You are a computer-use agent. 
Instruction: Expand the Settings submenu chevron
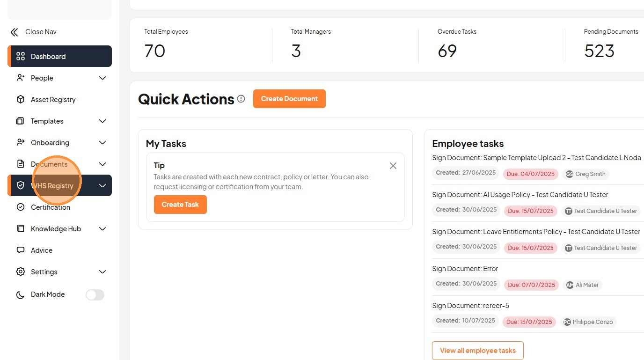[x=102, y=272]
